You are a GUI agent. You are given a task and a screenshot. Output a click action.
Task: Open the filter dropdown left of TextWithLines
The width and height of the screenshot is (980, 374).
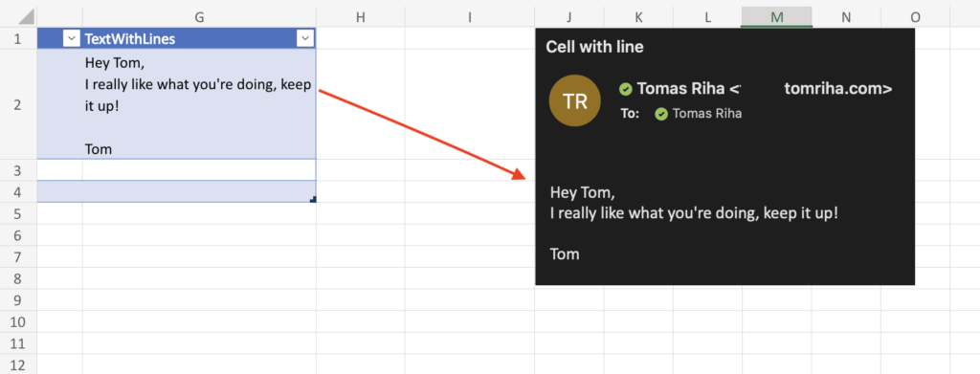tap(72, 39)
